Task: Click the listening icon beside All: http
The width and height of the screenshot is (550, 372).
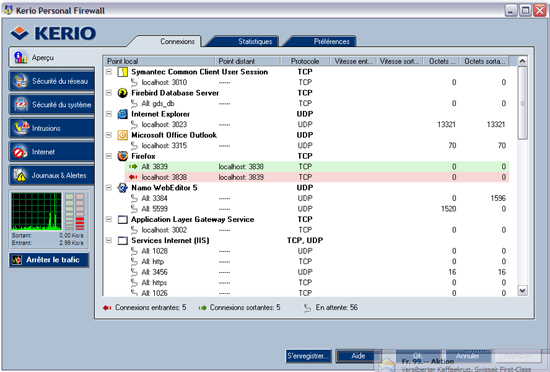Action: coord(134,262)
